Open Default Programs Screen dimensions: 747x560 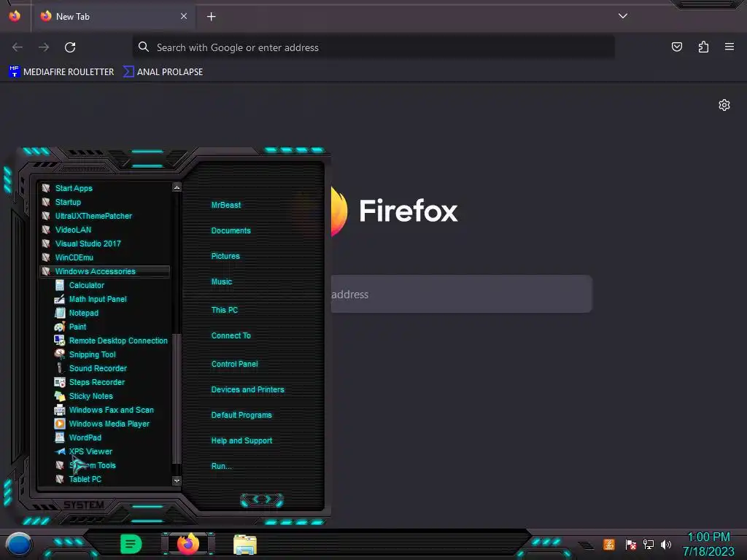(x=241, y=415)
